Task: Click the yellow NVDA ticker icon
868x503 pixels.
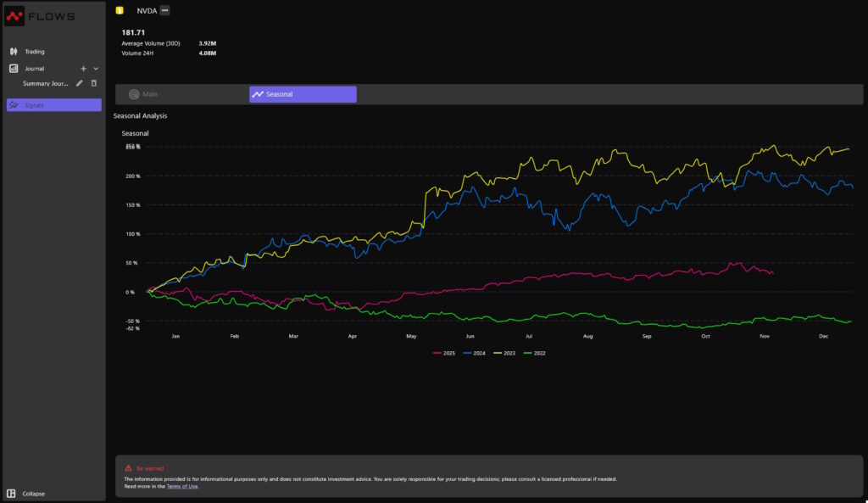Action: click(120, 10)
